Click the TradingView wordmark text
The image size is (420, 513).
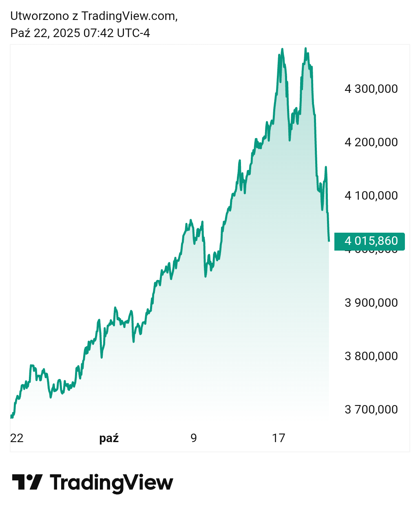click(x=111, y=482)
